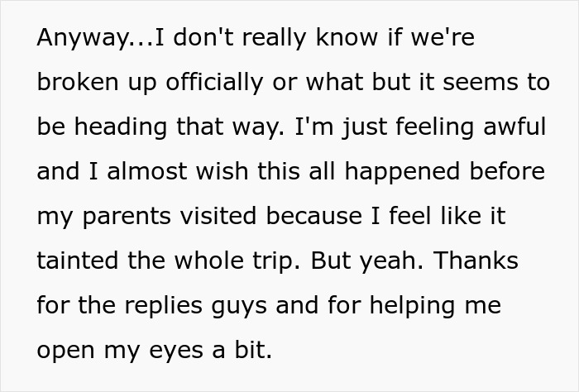Click the word "parents" in the fifth line
The image size is (579, 392).
click(127, 216)
